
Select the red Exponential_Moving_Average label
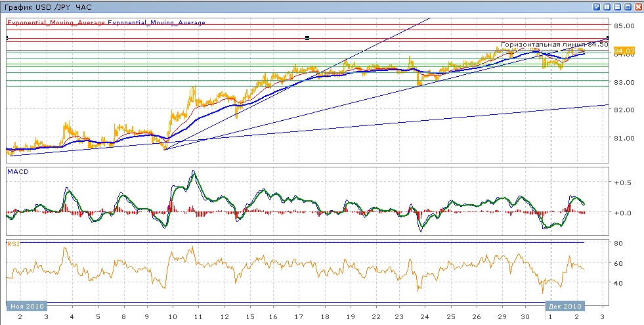[56, 22]
